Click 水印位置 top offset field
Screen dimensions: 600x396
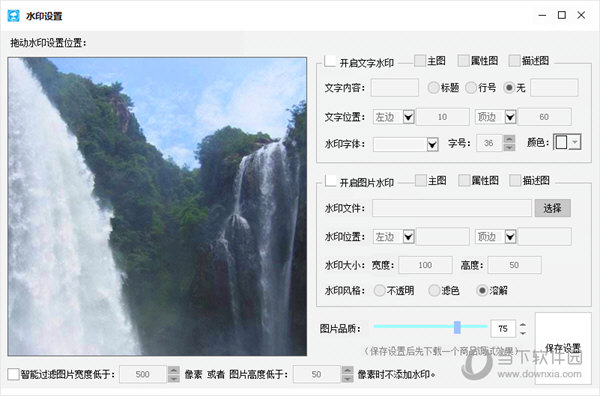click(x=545, y=237)
